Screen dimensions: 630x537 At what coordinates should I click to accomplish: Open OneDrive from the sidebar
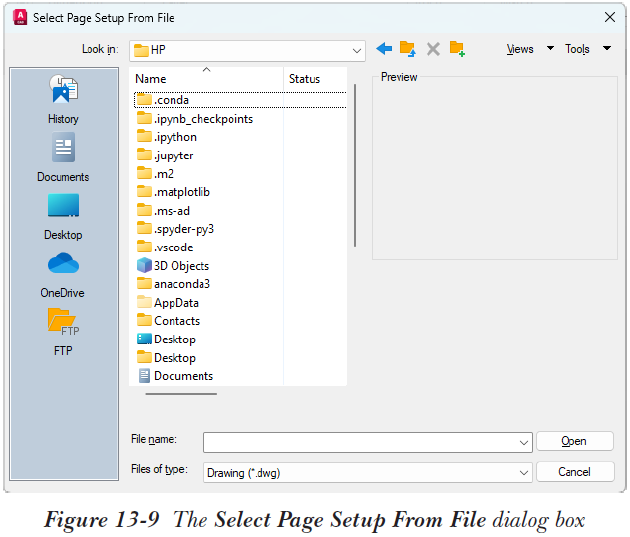click(63, 275)
